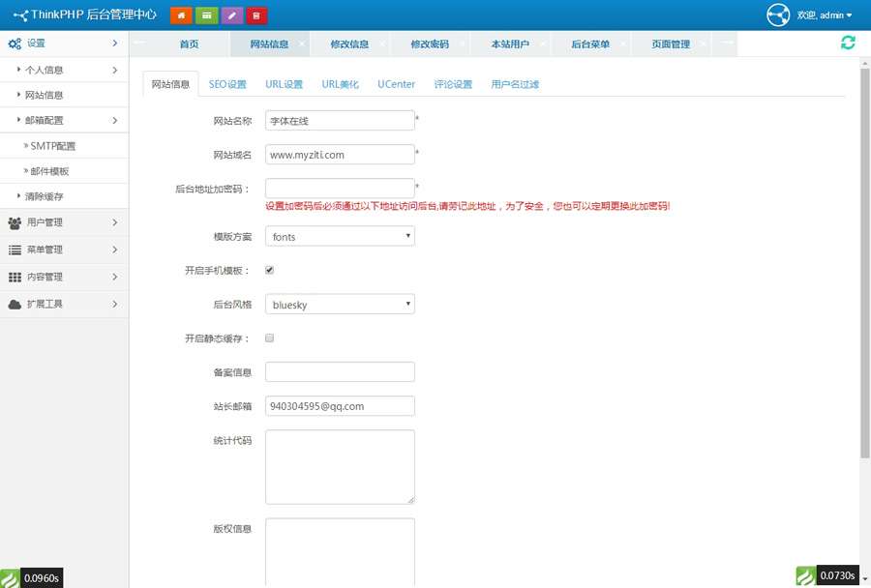Screen dimensions: 871x588
Task: Enable the 开启静态缓存 checkbox
Action: [270, 338]
